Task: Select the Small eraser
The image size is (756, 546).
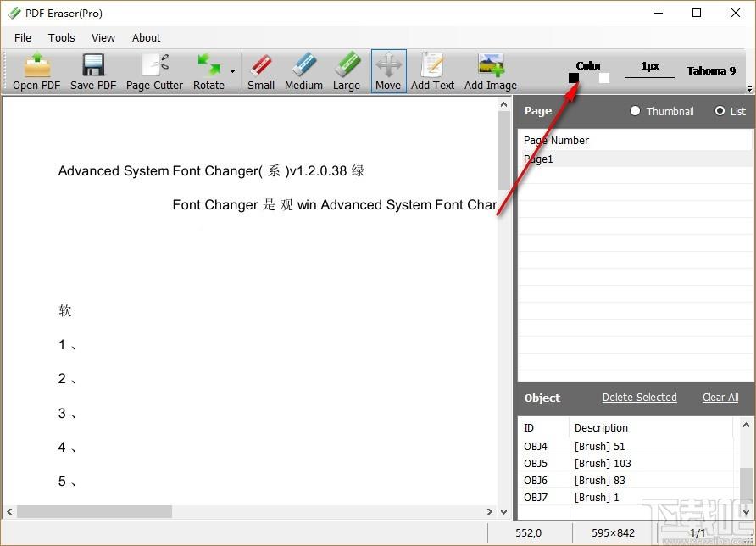Action: tap(261, 71)
